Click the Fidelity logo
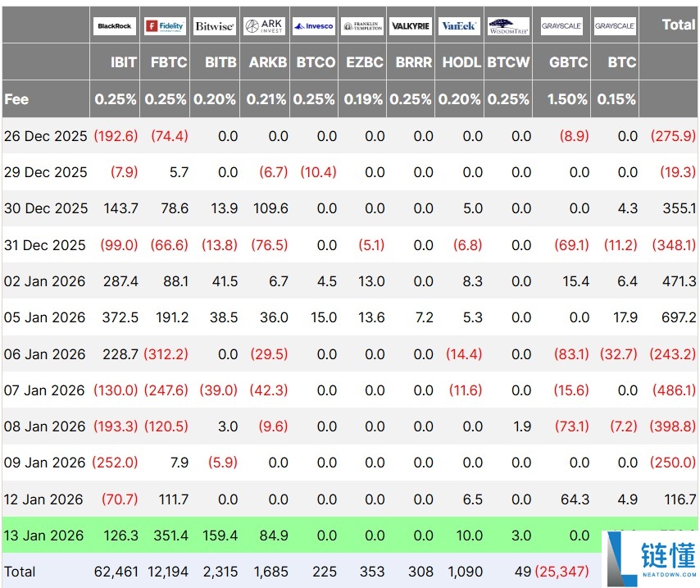Image resolution: width=700 pixels, height=588 pixels. tap(165, 26)
